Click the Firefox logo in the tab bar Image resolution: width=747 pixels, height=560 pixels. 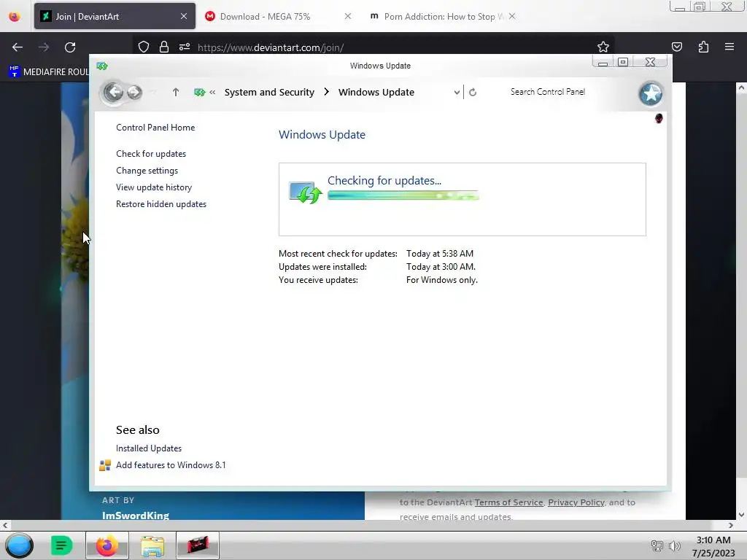(x=15, y=16)
